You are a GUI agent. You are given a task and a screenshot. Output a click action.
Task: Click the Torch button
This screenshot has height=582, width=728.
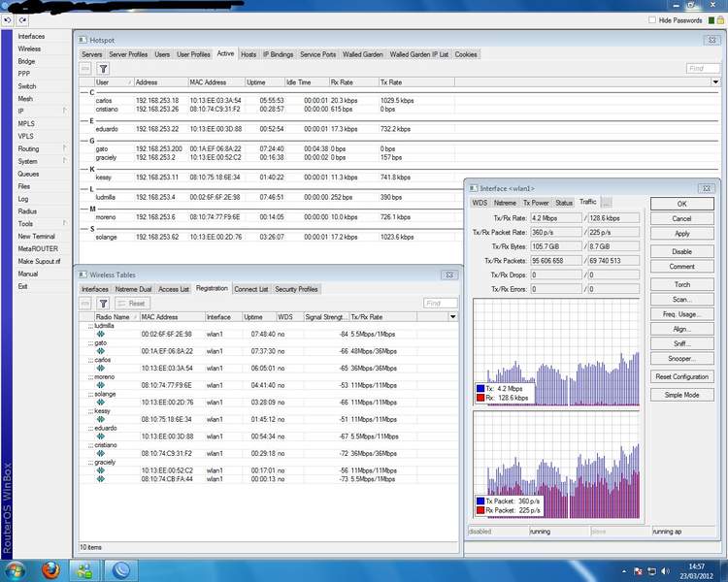coord(681,284)
